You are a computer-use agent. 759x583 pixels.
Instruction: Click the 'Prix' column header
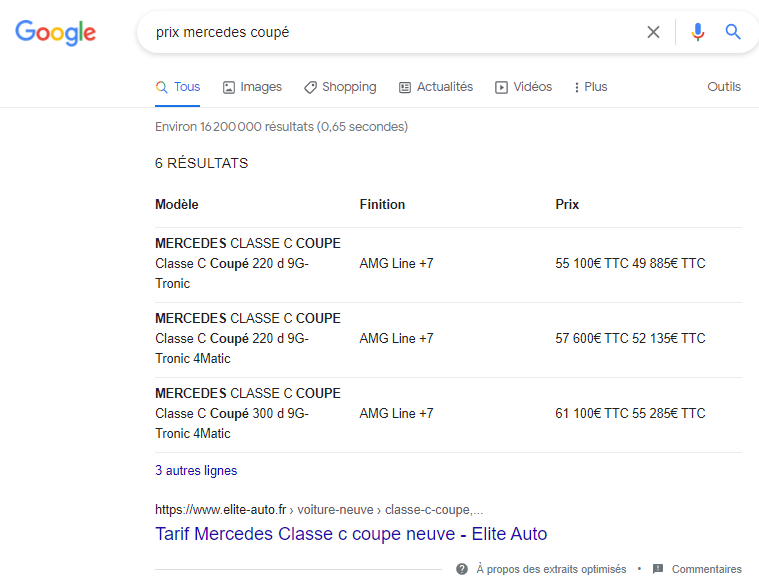pyautogui.click(x=567, y=204)
